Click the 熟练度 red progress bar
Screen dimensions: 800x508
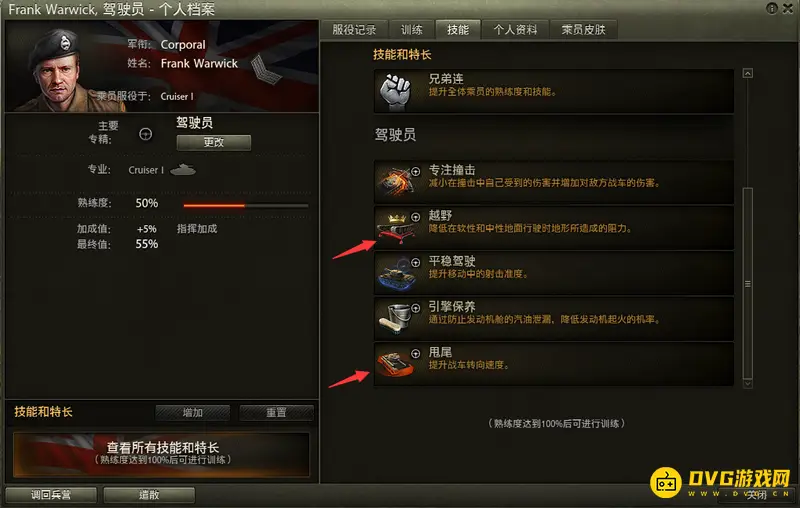coord(246,206)
